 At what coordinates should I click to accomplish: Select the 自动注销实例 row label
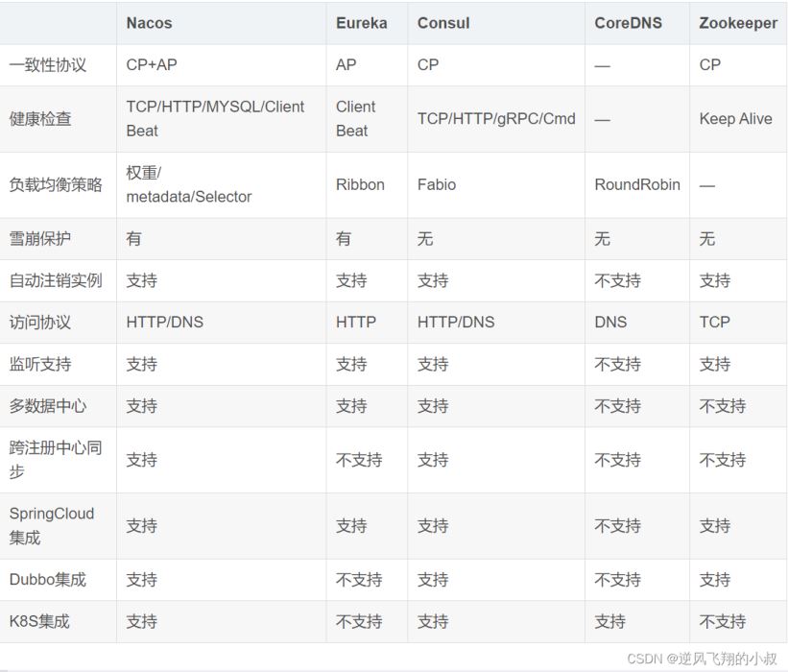(x=56, y=281)
